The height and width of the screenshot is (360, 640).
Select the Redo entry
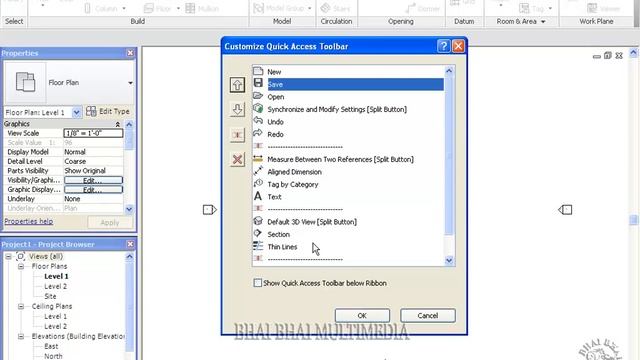tap(348, 134)
